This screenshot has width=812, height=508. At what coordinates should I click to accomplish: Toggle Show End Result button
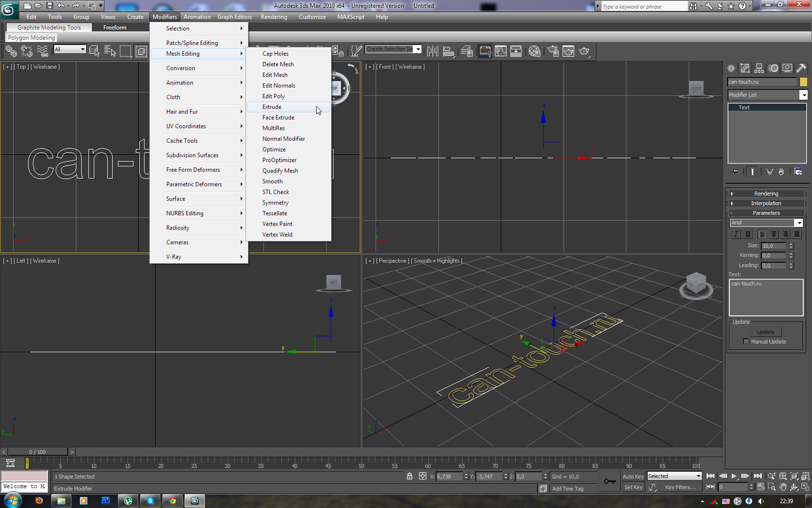tap(753, 172)
